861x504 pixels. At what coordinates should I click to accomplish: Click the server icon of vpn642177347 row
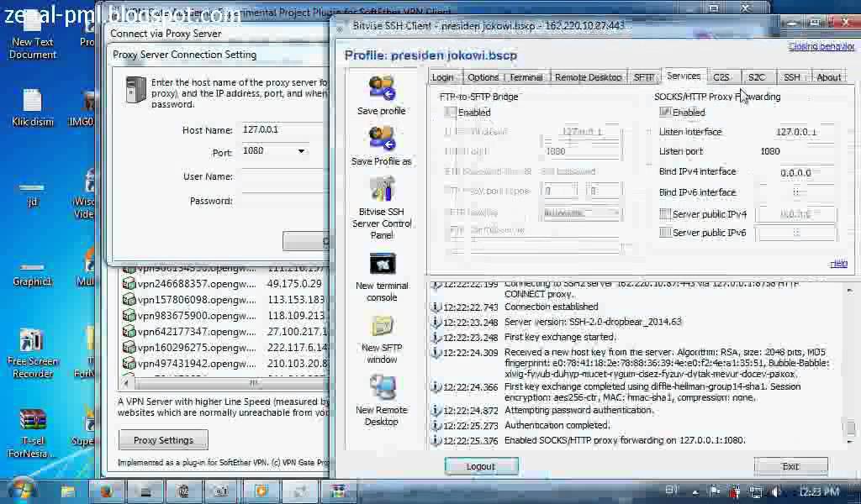129,331
